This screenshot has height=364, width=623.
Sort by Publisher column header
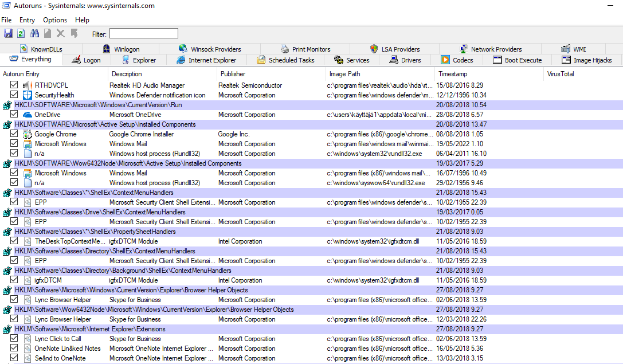click(x=271, y=74)
